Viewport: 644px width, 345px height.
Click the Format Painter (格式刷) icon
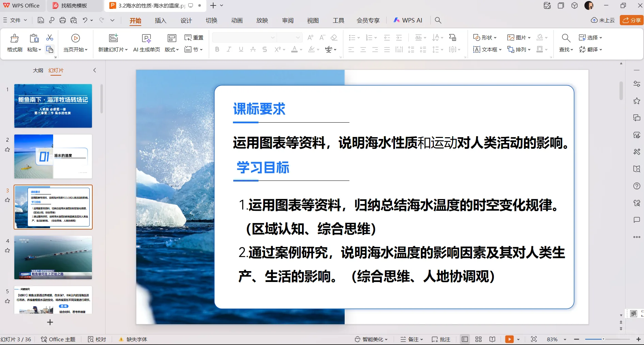tap(15, 38)
